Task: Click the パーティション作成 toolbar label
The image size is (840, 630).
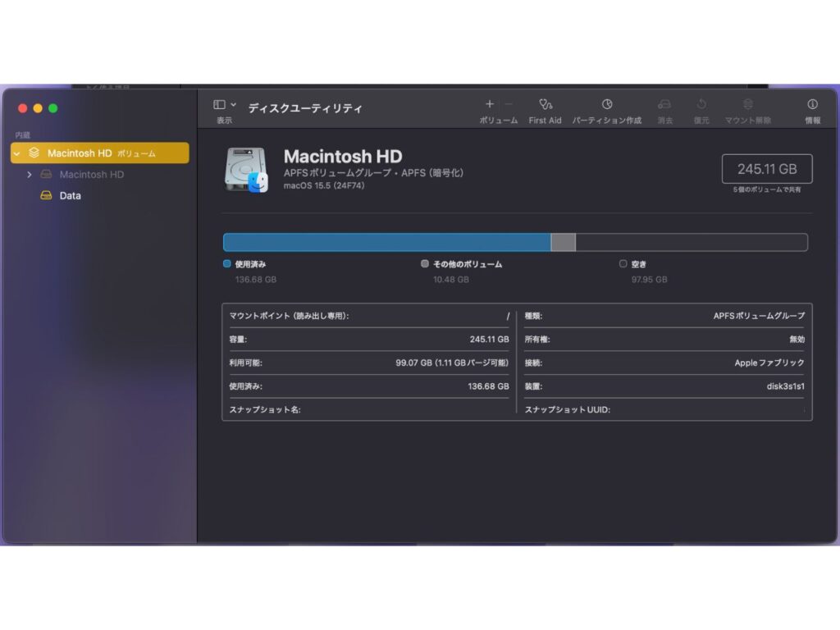Action: pos(607,121)
